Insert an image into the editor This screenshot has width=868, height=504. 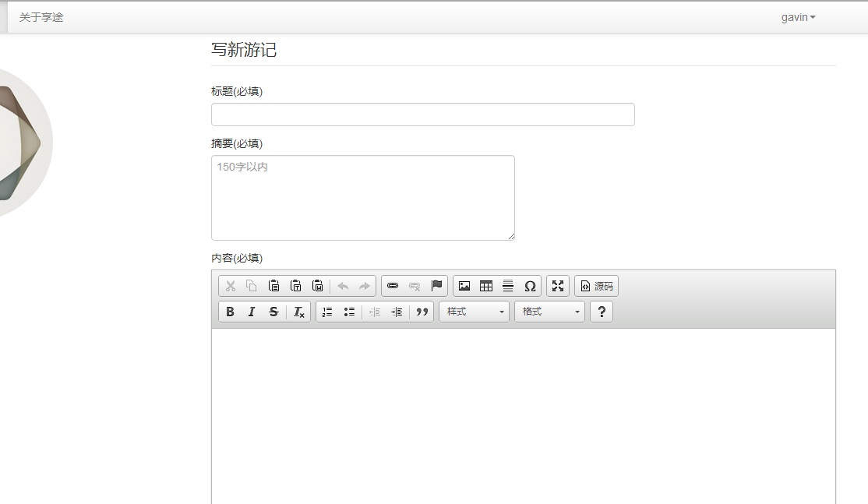pos(464,286)
